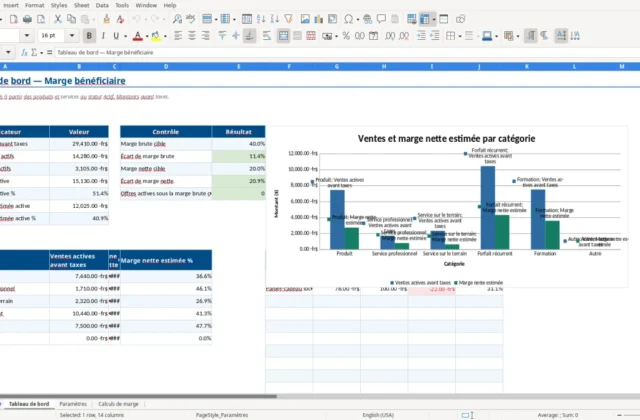Apply the yellow background color swatch
The image size is (640, 420).
(156, 36)
